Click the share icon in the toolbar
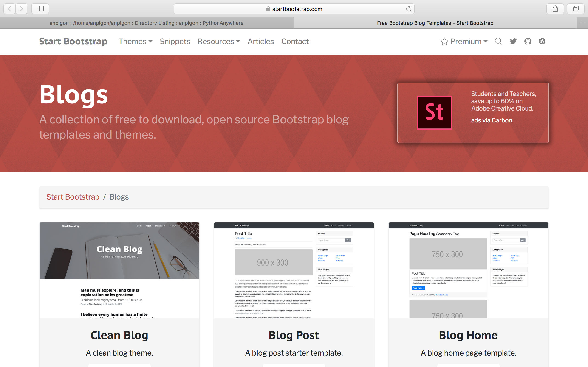This screenshot has width=588, height=367. click(x=555, y=9)
